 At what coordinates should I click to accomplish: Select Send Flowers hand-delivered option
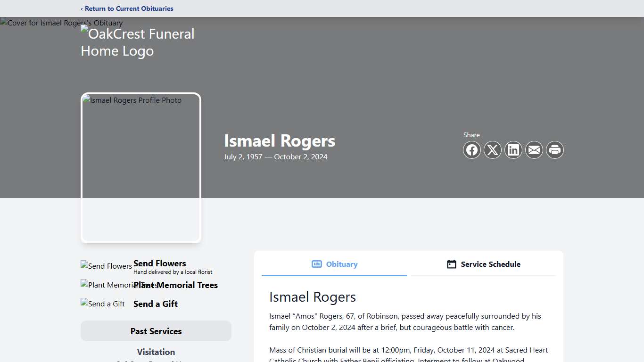159,263
